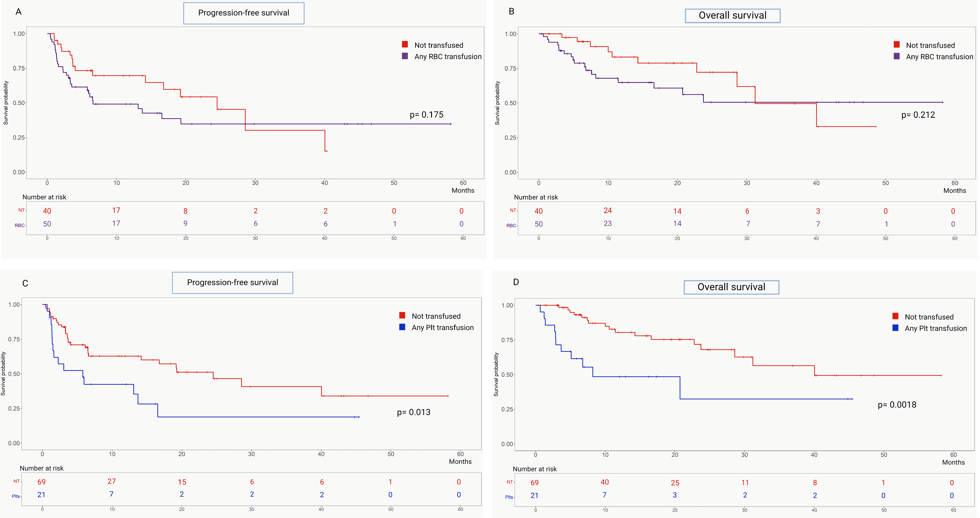Click purple Any RBC transfusion swatch in panel B
Image resolution: width=980 pixels, height=518 pixels.
coord(897,56)
